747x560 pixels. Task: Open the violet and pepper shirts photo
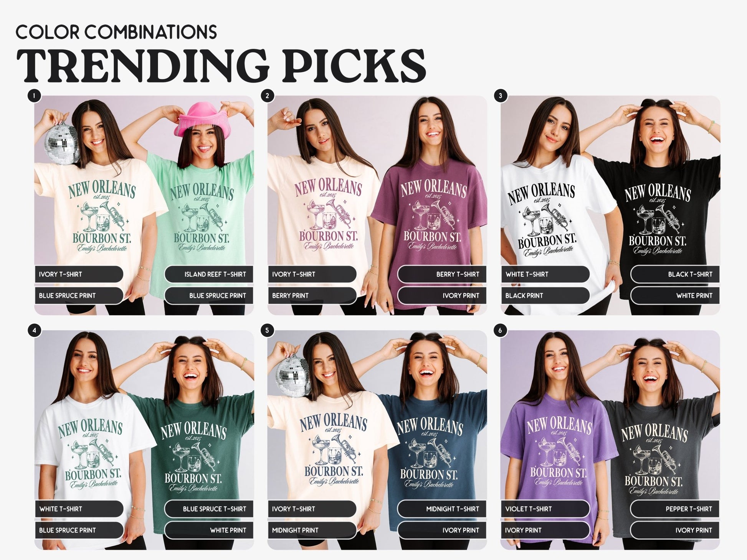pos(610,440)
